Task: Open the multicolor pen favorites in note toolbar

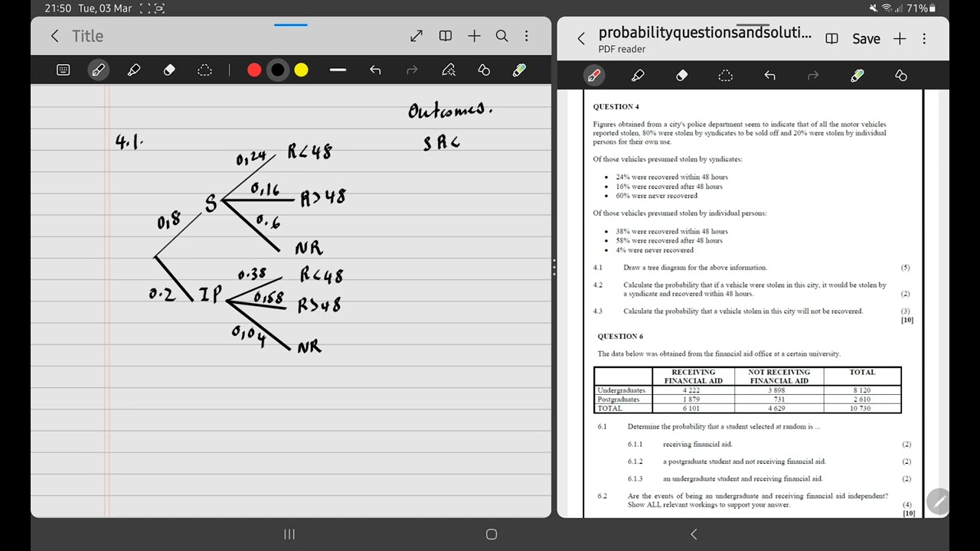Action: coord(519,70)
